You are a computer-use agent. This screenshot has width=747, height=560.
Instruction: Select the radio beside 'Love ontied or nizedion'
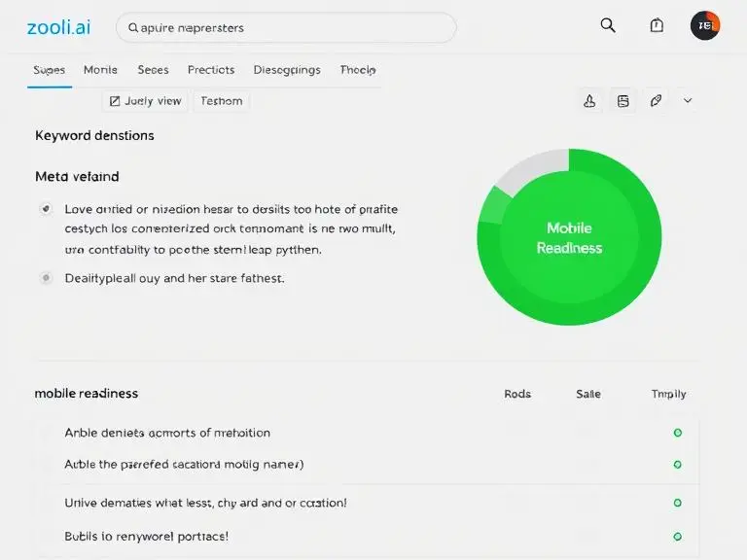(46, 209)
